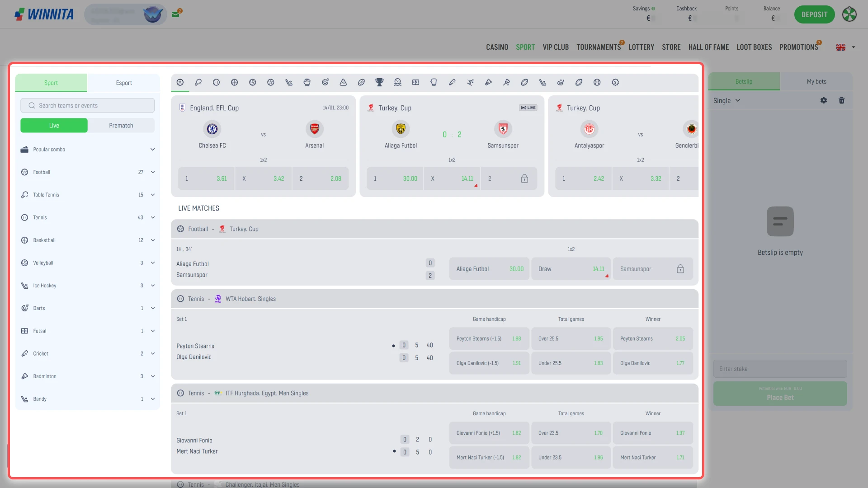The image size is (868, 488).
Task: Clear the betslip using the trash icon
Action: click(841, 100)
